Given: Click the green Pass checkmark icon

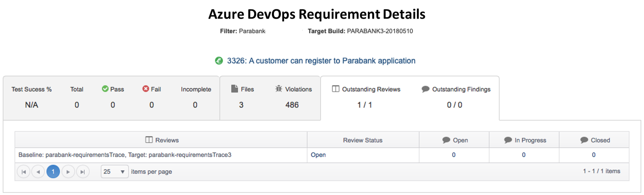Looking at the screenshot, I should pos(105,89).
